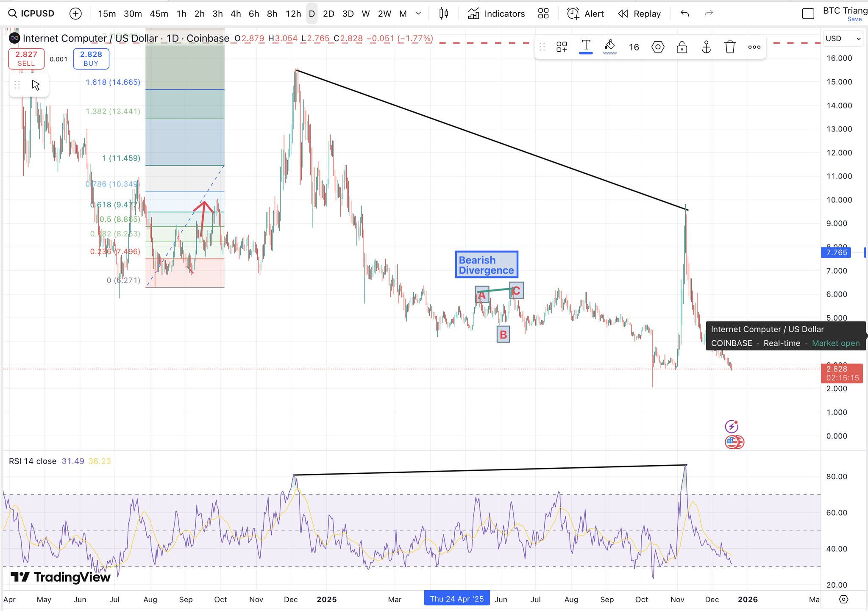868x611 pixels.
Task: Switch to the 4h timeframe
Action: (236, 14)
